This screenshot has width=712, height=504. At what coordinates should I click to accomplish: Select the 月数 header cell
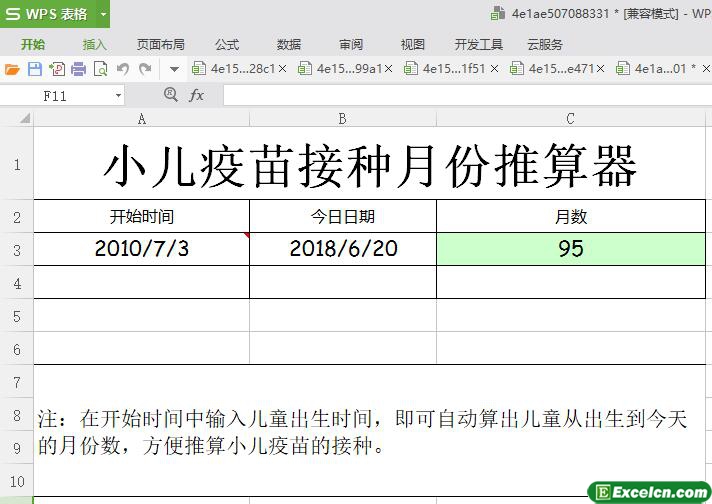click(571, 216)
